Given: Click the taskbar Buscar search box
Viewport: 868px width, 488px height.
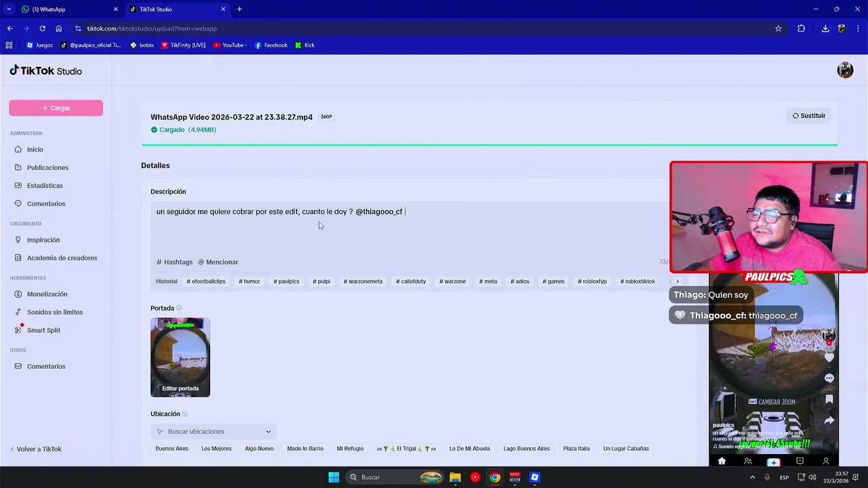Looking at the screenshot, I should coord(395,477).
